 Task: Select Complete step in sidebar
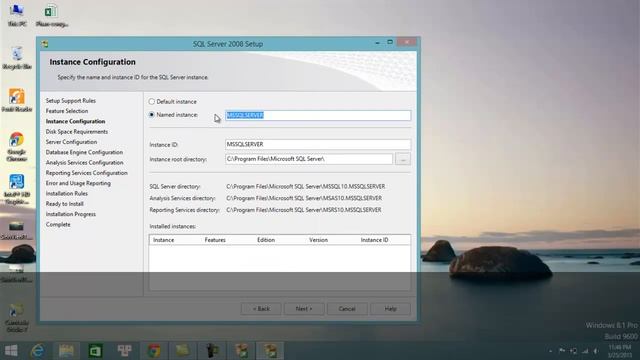pos(58,224)
